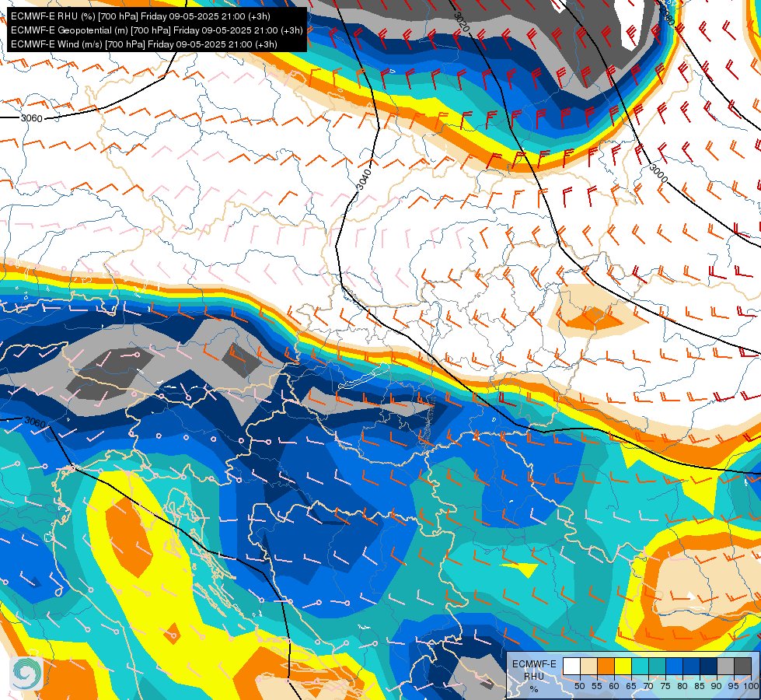Select the beige 50–55% legend swatch

[x=588, y=666]
